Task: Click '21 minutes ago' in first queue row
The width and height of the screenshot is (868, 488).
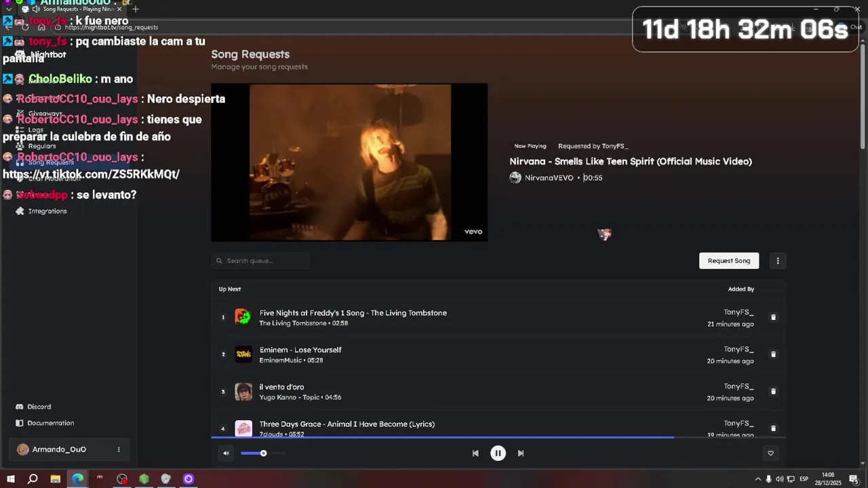Action: pyautogui.click(x=730, y=325)
